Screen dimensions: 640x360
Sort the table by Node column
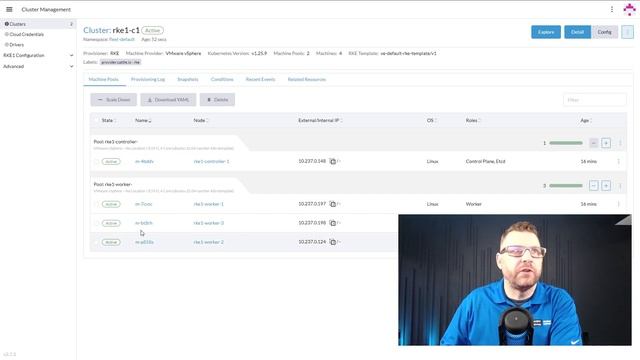click(200, 120)
